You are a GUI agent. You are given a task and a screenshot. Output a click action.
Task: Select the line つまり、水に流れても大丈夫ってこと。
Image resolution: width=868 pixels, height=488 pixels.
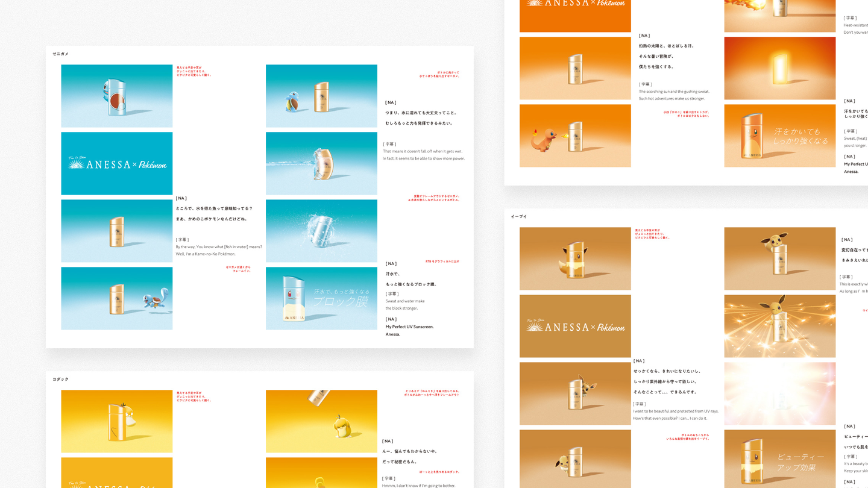pyautogui.click(x=422, y=113)
